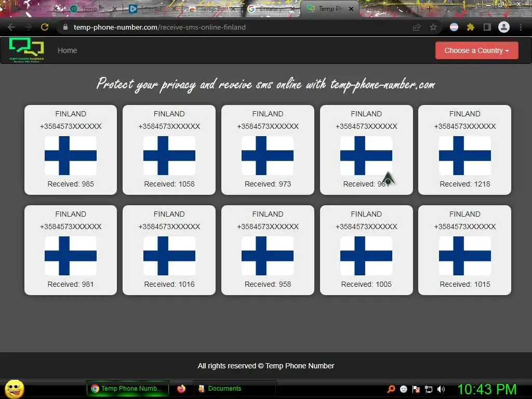Viewport: 532px width, 399px height.
Task: Go to the Home nav link
Action: [67, 50]
